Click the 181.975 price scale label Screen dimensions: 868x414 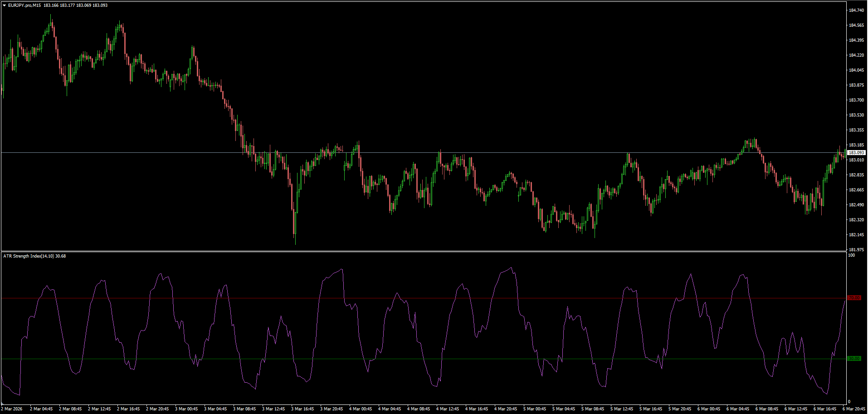856,249
